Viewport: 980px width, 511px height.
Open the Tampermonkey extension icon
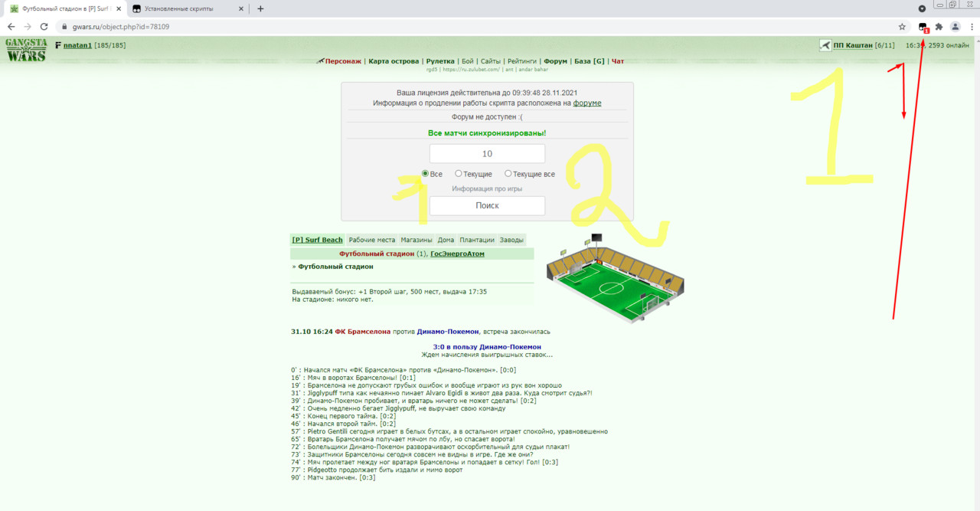tap(923, 27)
